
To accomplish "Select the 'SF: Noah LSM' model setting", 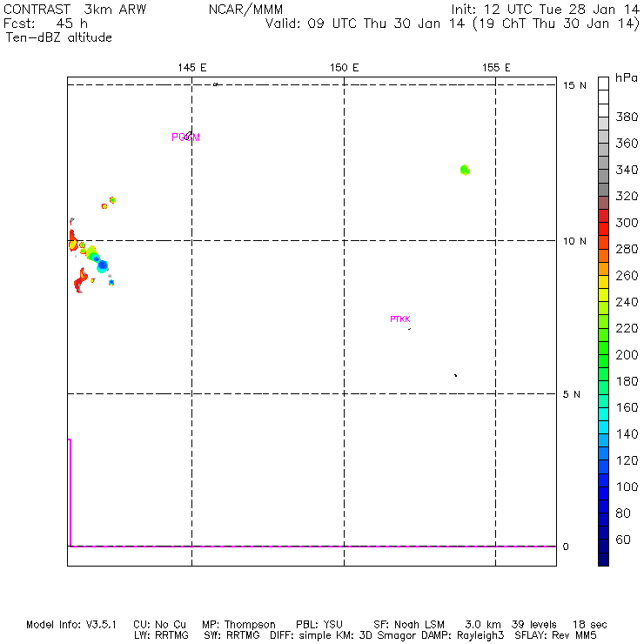I will coord(409,625).
